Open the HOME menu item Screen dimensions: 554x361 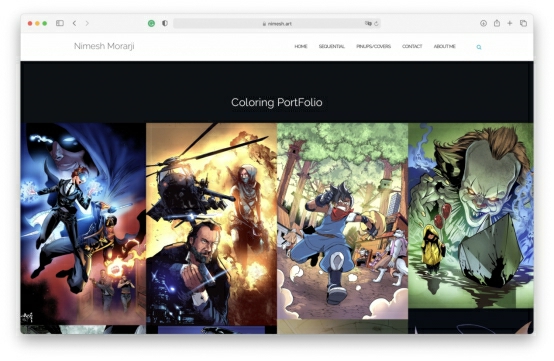click(301, 46)
